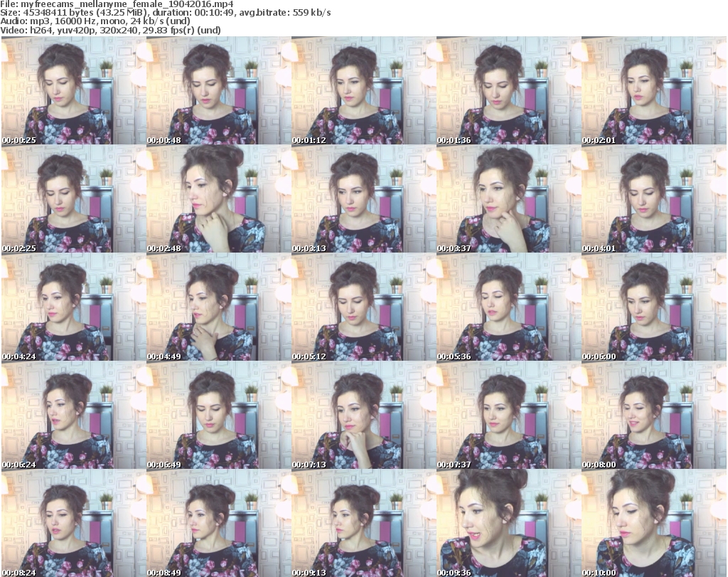Image resolution: width=728 pixels, height=577 pixels.
Task: Select the thumbnail stamped 00:01:36
Action: (x=509, y=90)
